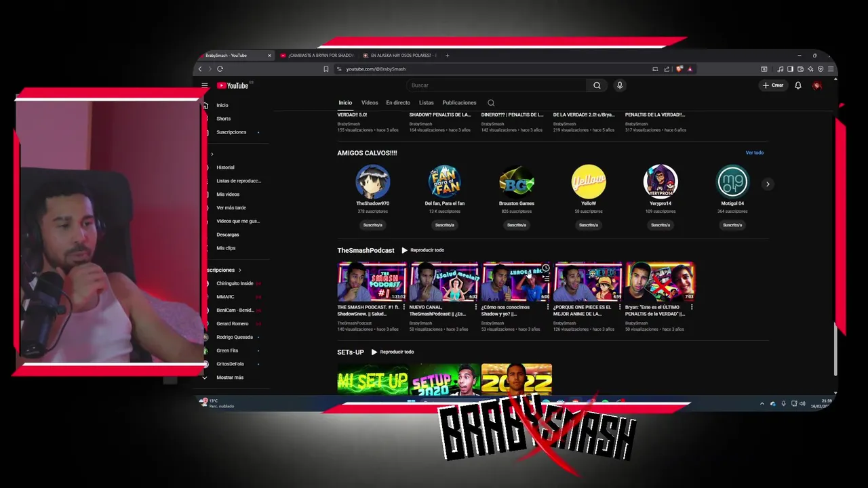This screenshot has height=488, width=868.
Task: Click Ver todo for AMIGOS CALVOS
Action: pyautogui.click(x=755, y=153)
